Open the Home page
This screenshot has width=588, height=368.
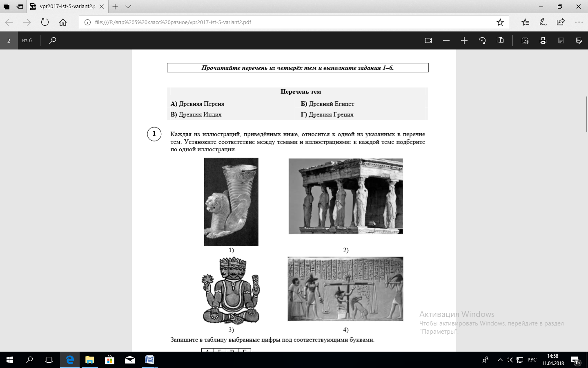(x=63, y=22)
